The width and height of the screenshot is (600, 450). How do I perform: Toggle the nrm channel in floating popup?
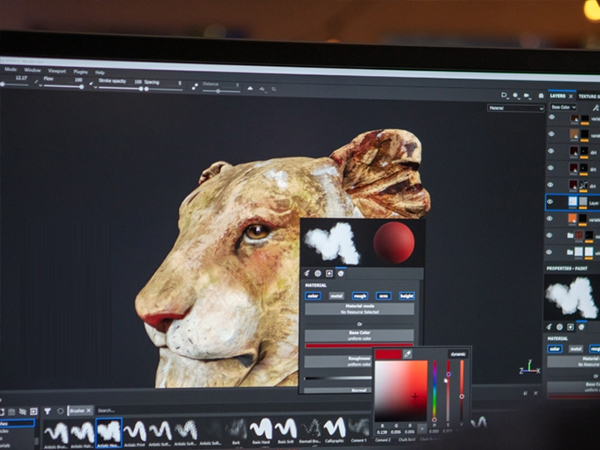[383, 296]
